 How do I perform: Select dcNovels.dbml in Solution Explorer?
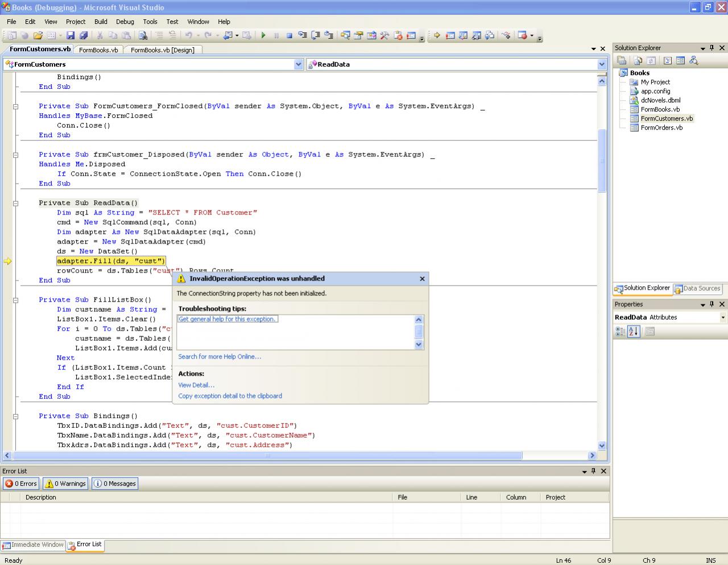point(660,100)
